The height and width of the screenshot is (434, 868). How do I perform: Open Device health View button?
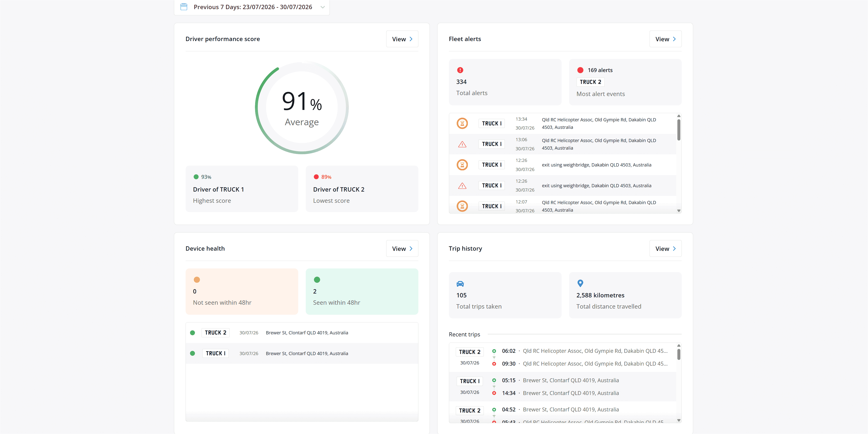[402, 249]
